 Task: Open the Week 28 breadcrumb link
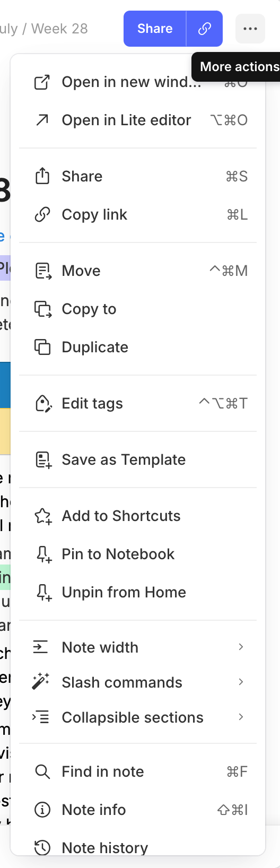59,29
